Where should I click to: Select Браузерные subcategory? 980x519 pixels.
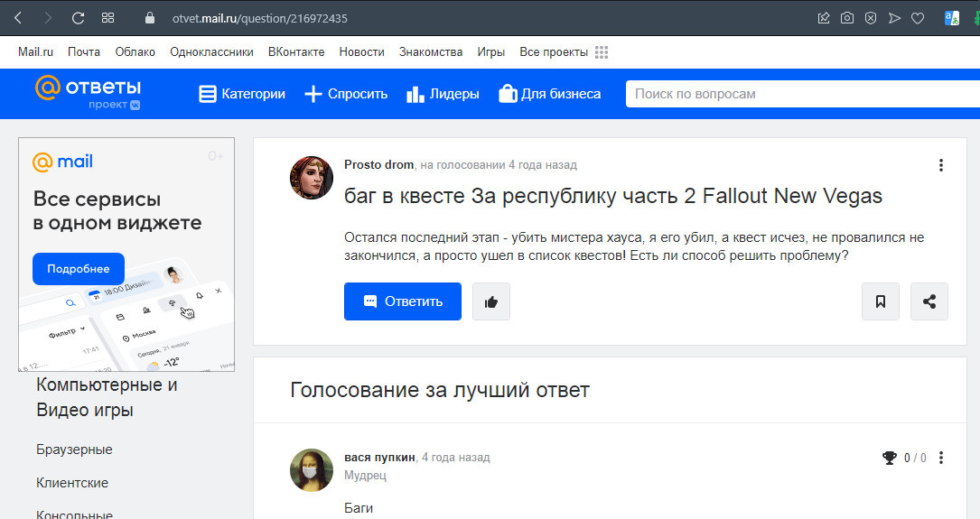point(74,449)
